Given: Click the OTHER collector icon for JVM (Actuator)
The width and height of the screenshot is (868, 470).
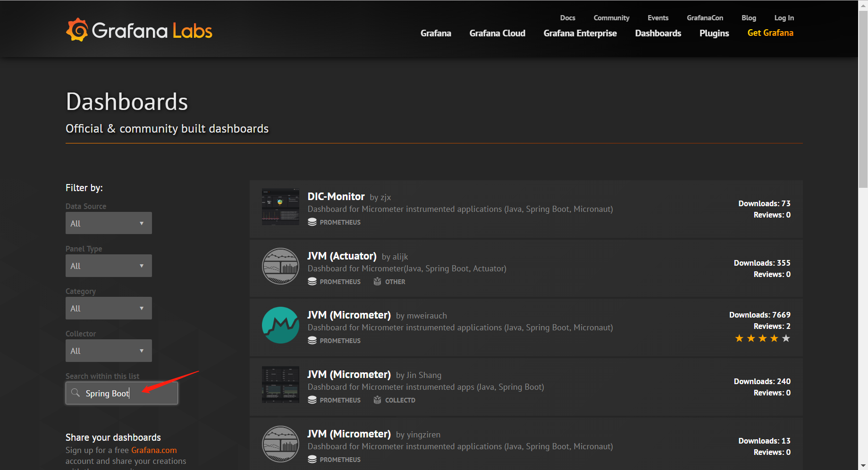Looking at the screenshot, I should pyautogui.click(x=377, y=282).
